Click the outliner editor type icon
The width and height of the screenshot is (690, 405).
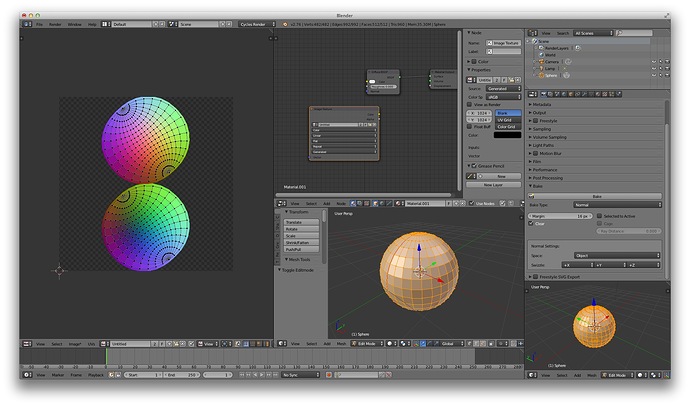pos(532,33)
